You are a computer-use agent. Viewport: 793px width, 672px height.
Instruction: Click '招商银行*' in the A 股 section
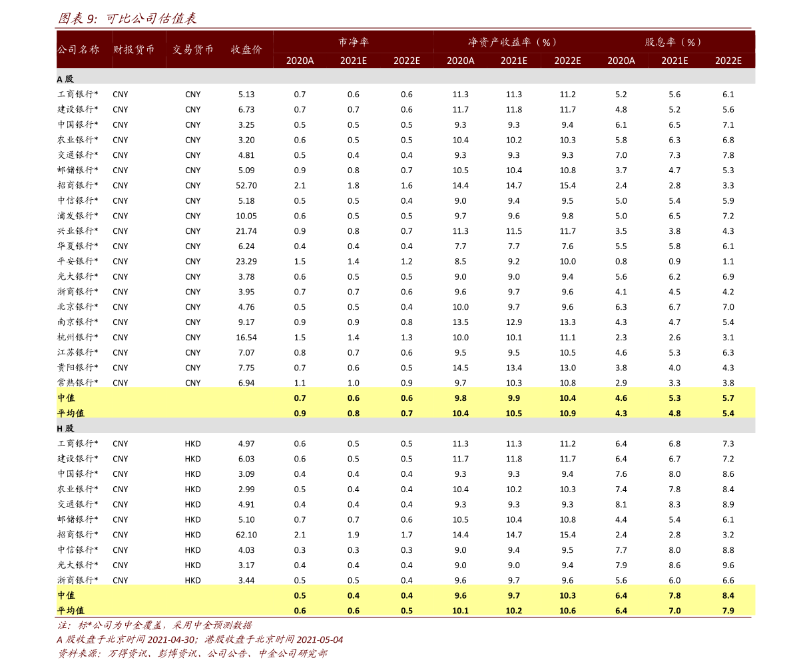pyautogui.click(x=77, y=185)
